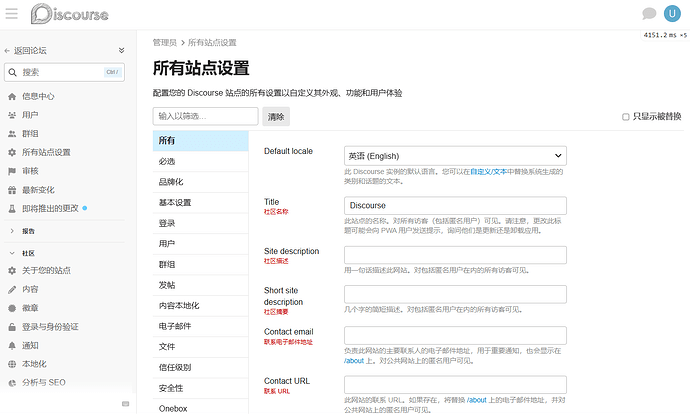Click the Site description field
Viewport: 690px width, 414px height.
click(455, 255)
